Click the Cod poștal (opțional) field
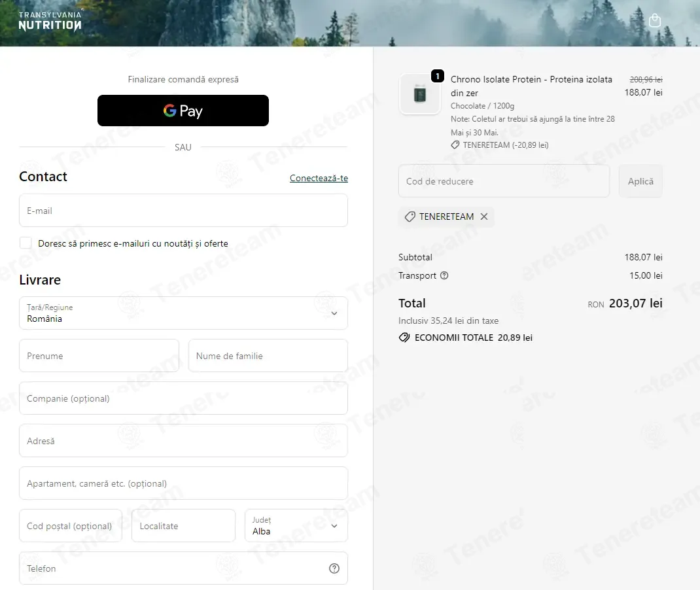Image resolution: width=700 pixels, height=590 pixels. tap(71, 526)
